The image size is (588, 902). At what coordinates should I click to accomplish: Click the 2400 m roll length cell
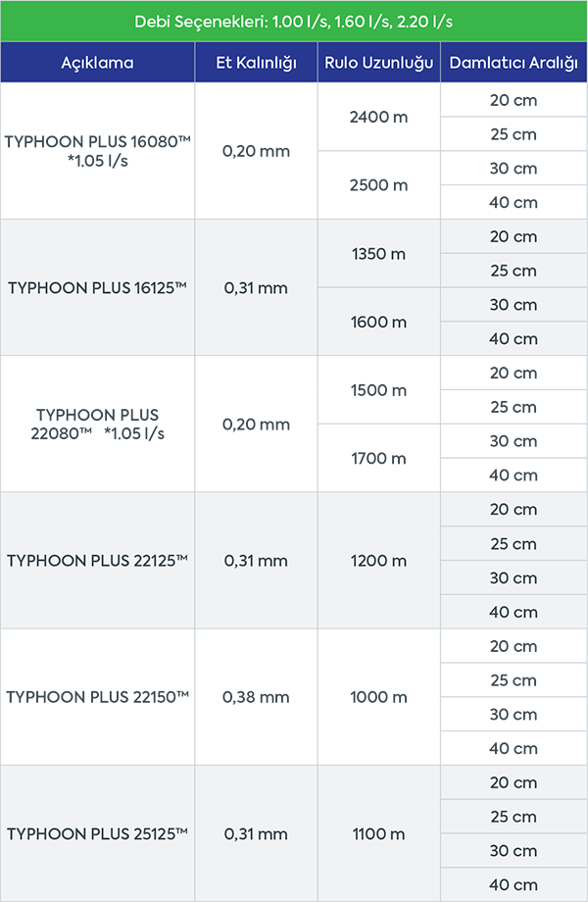[x=378, y=118]
